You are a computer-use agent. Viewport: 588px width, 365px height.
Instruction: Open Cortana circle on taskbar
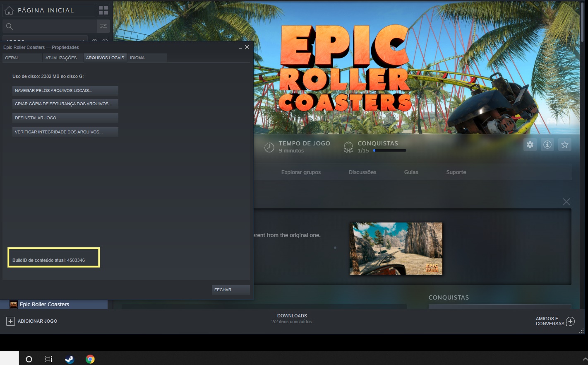pos(29,359)
